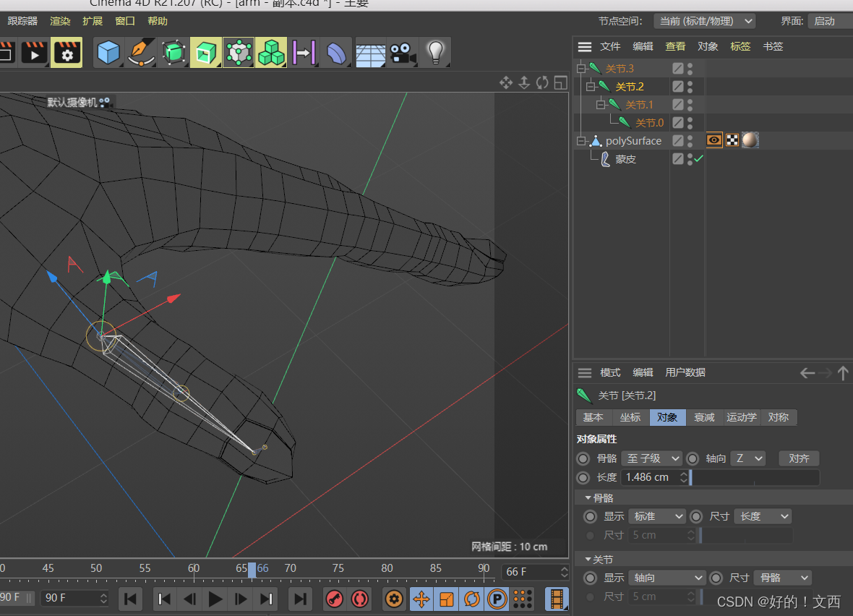Select the blue Cube primitive tool
853x616 pixels.
[x=108, y=53]
